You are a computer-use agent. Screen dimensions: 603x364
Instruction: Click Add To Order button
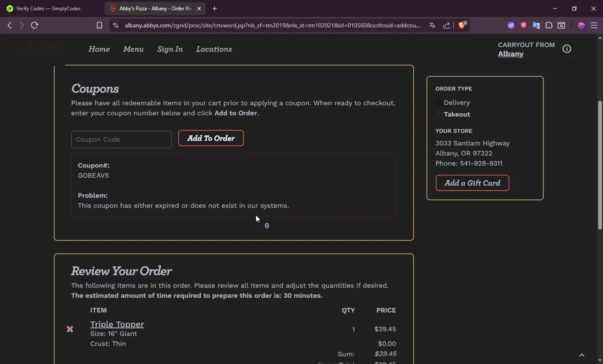(x=211, y=138)
